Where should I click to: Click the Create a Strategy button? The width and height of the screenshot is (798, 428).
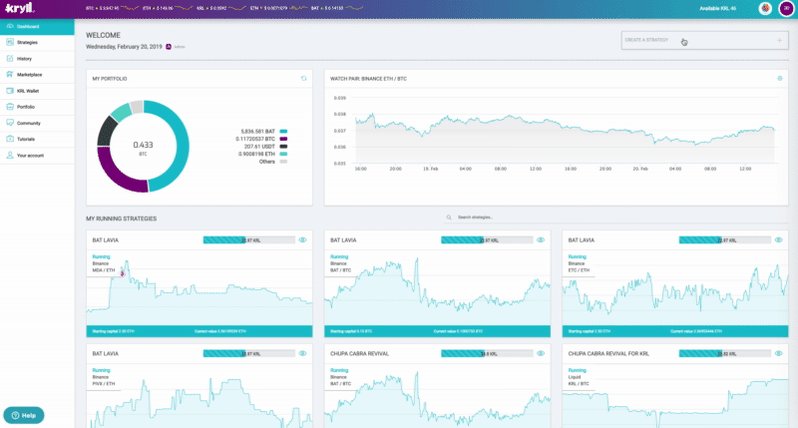[x=704, y=40]
